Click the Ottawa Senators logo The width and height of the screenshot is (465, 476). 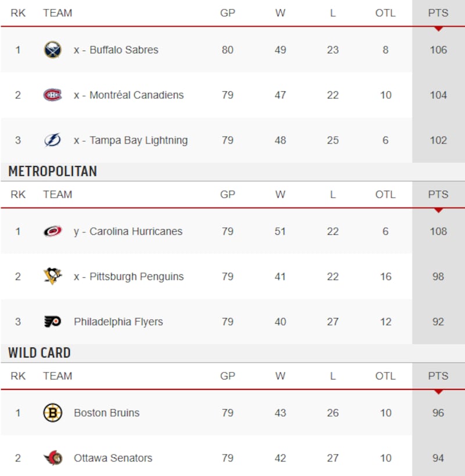pyautogui.click(x=52, y=459)
